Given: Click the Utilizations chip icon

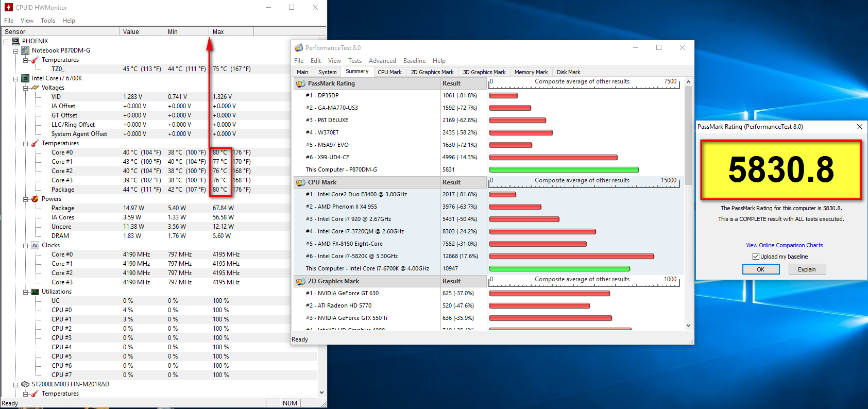Looking at the screenshot, I should tap(35, 292).
